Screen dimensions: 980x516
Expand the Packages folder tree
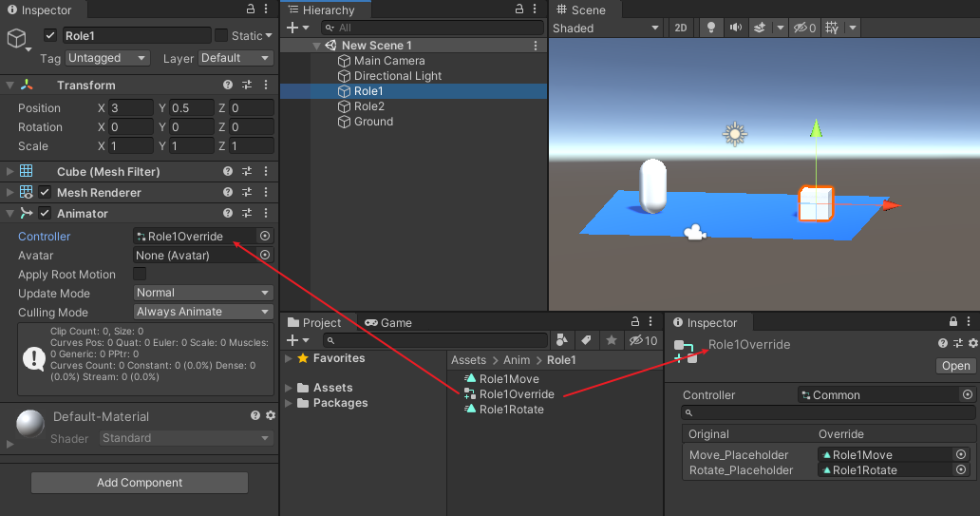point(289,403)
